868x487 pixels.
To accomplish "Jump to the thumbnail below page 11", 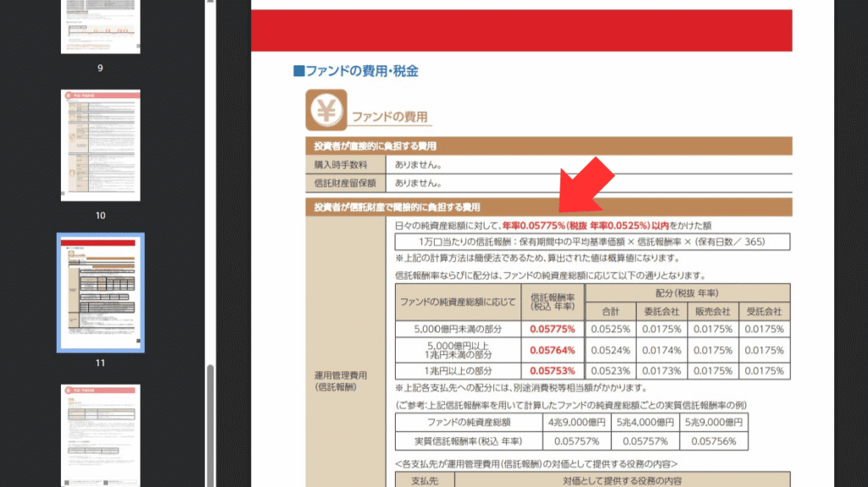I will point(100,435).
